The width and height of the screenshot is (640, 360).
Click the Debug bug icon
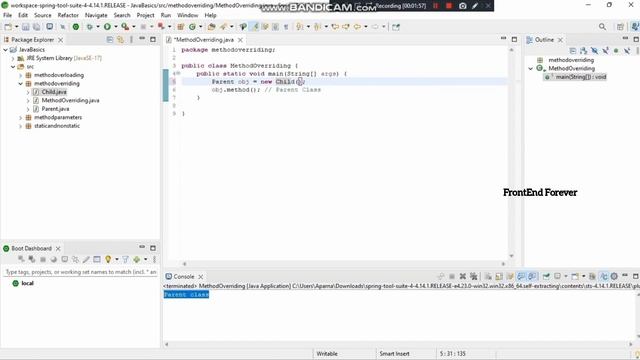tap(89, 27)
